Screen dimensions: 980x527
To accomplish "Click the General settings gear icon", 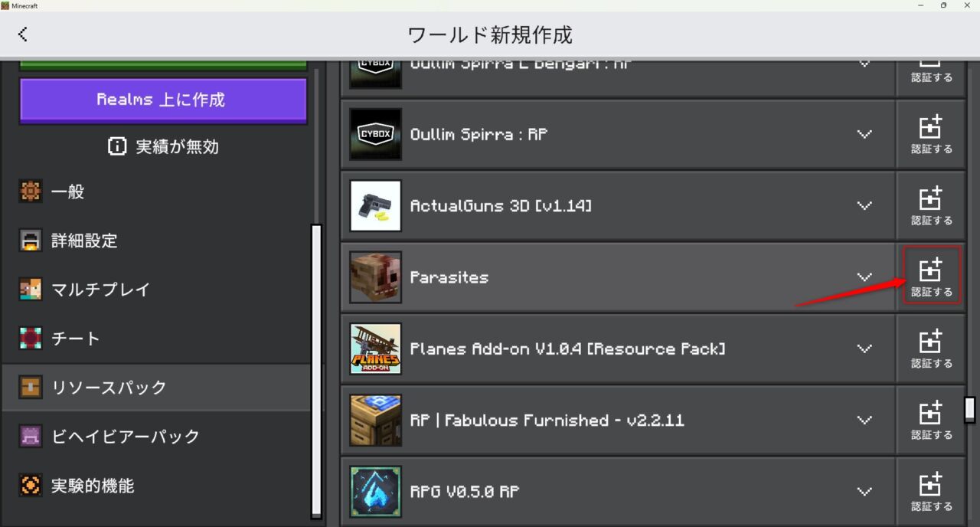I will tap(30, 191).
